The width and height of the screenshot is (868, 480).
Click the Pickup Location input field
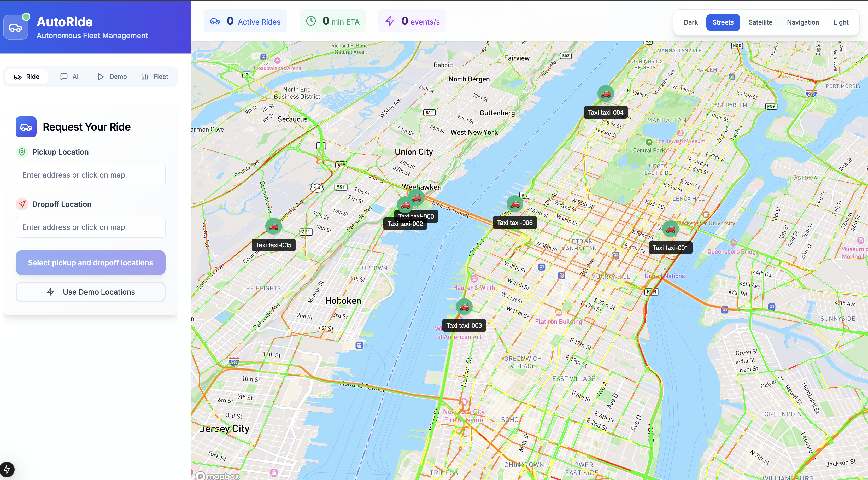[90, 175]
